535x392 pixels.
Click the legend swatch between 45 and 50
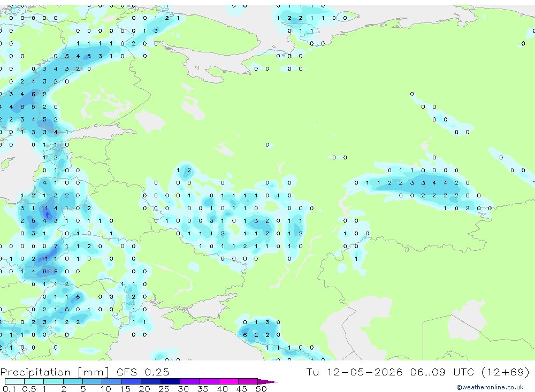[248, 381]
